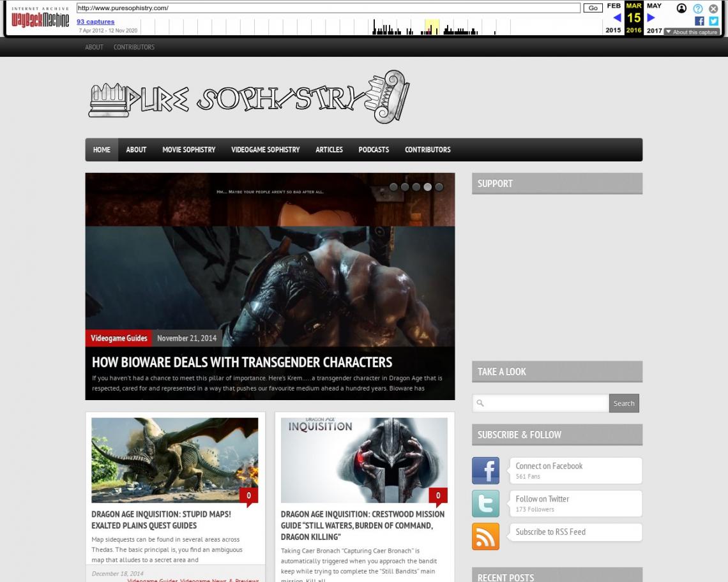Screen dimensions: 728x582
Task: Expand the About this capture panel
Action: (x=692, y=32)
